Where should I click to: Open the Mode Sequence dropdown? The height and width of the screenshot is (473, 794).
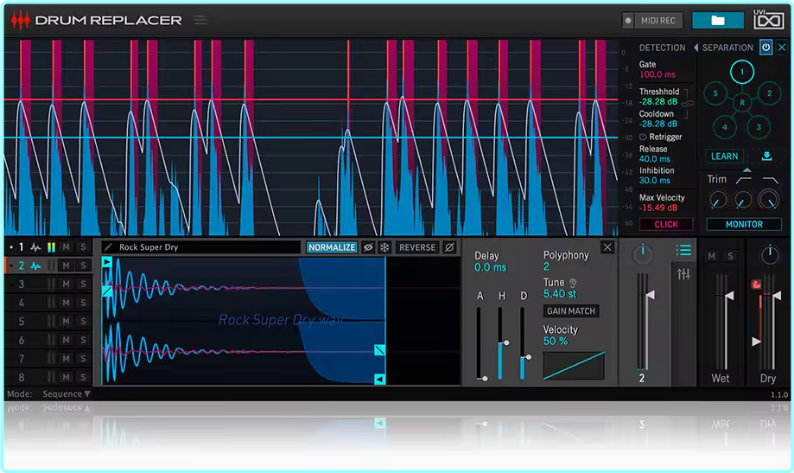tap(66, 394)
